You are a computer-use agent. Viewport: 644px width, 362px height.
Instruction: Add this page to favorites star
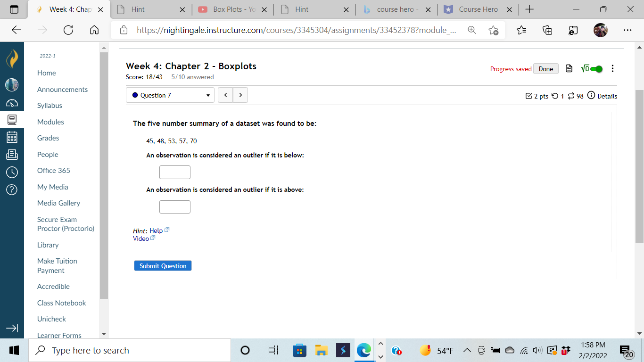493,30
